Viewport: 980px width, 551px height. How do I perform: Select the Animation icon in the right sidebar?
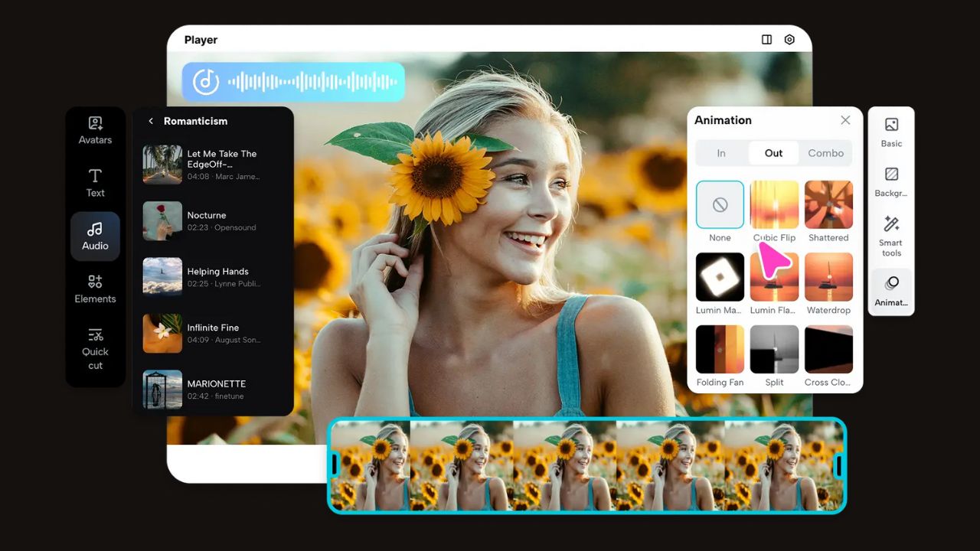pyautogui.click(x=890, y=291)
